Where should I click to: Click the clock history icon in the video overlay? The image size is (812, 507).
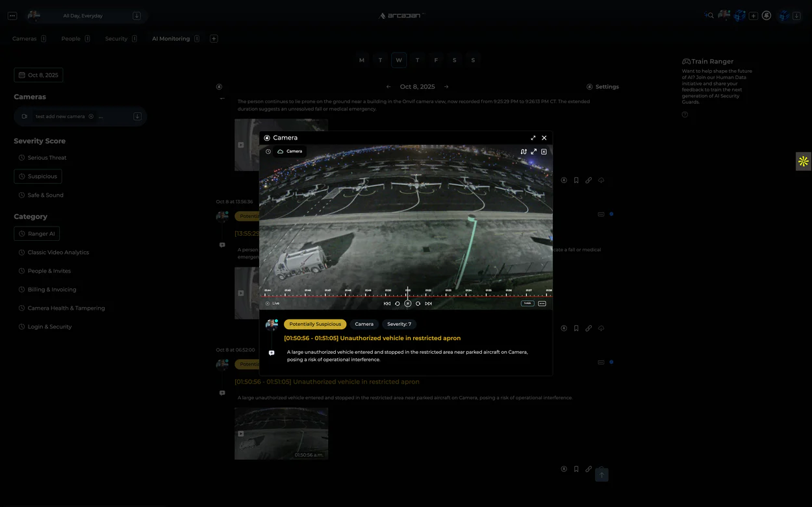[x=268, y=151]
